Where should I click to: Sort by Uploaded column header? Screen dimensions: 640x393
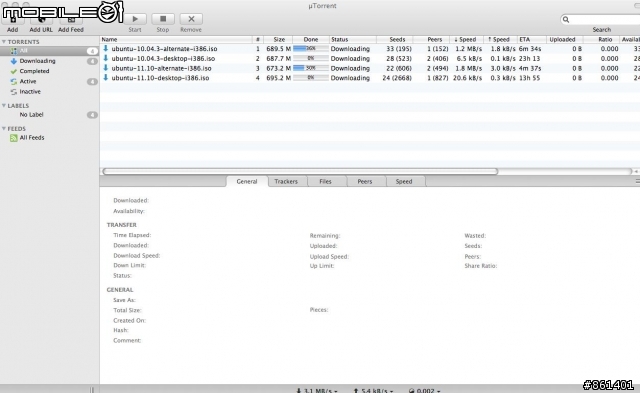point(564,40)
